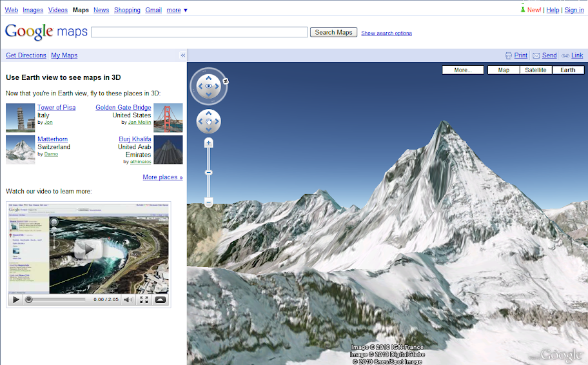Click the Google Maps logo
Image resolution: width=588 pixels, height=365 pixels.
tap(46, 32)
